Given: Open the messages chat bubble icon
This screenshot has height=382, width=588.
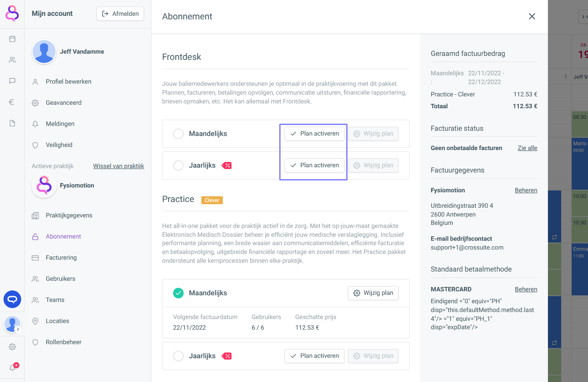Looking at the screenshot, I should click(x=12, y=81).
